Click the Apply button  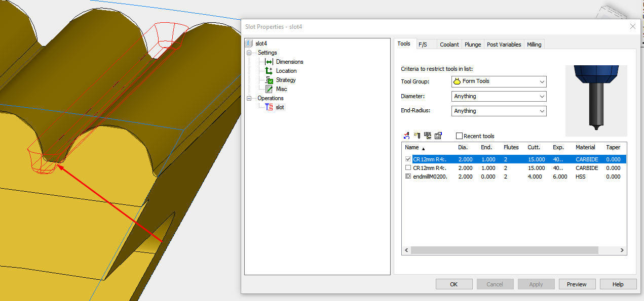tap(536, 284)
